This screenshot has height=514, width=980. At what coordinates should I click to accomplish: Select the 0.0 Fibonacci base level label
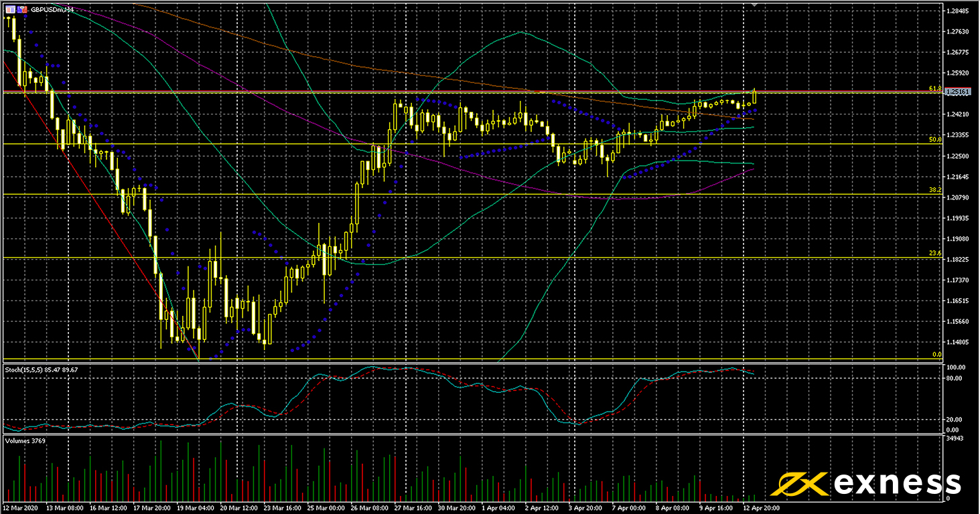pyautogui.click(x=938, y=355)
